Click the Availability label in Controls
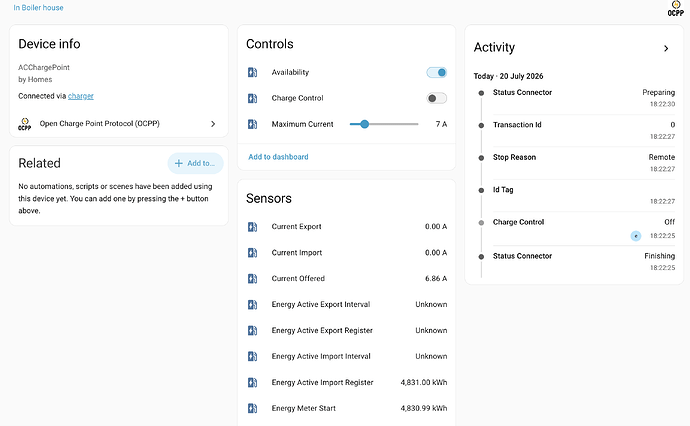The image size is (690, 426). pyautogui.click(x=290, y=72)
